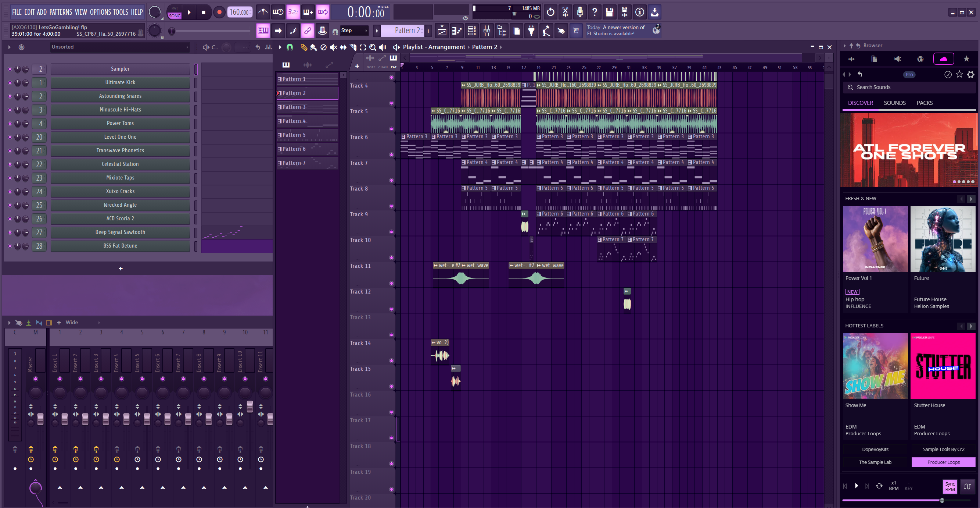Click the microphone recording icon
The width and height of the screenshot is (980, 508).
pos(579,12)
